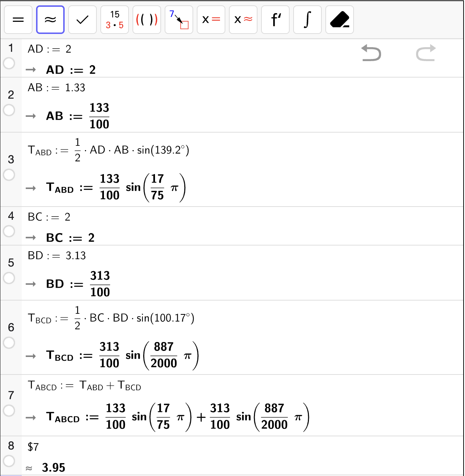
Task: Toggle visibility circle of row 4
Action: [9, 231]
